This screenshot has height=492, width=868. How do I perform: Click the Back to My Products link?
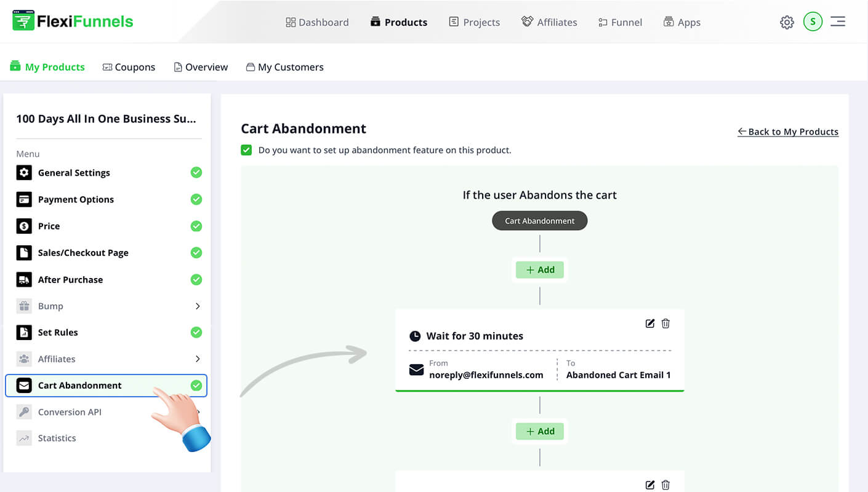[788, 132]
